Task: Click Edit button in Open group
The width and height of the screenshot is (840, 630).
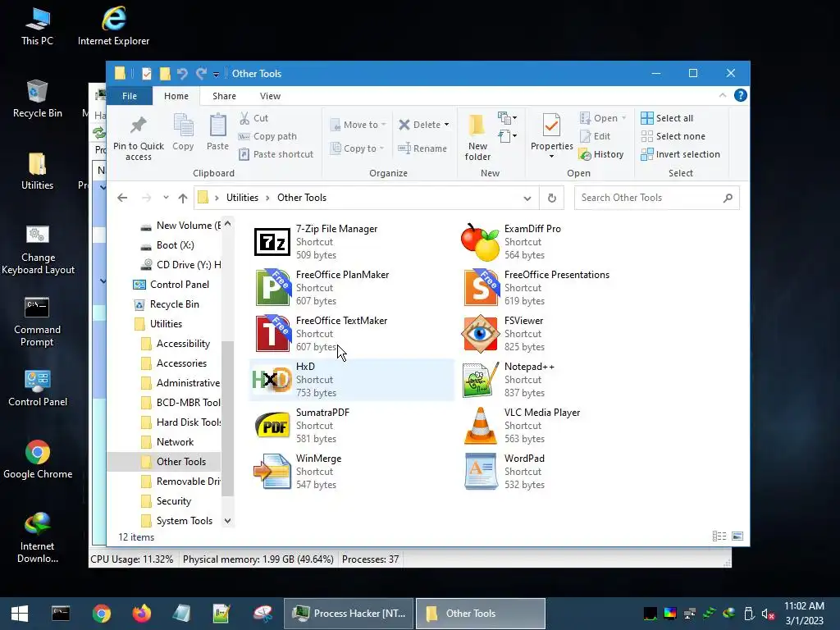Action: (x=595, y=136)
